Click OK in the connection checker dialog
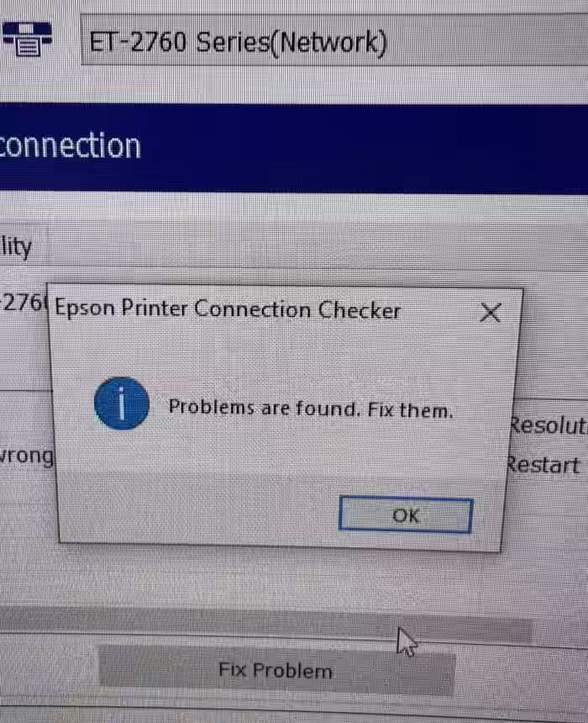 pos(406,515)
